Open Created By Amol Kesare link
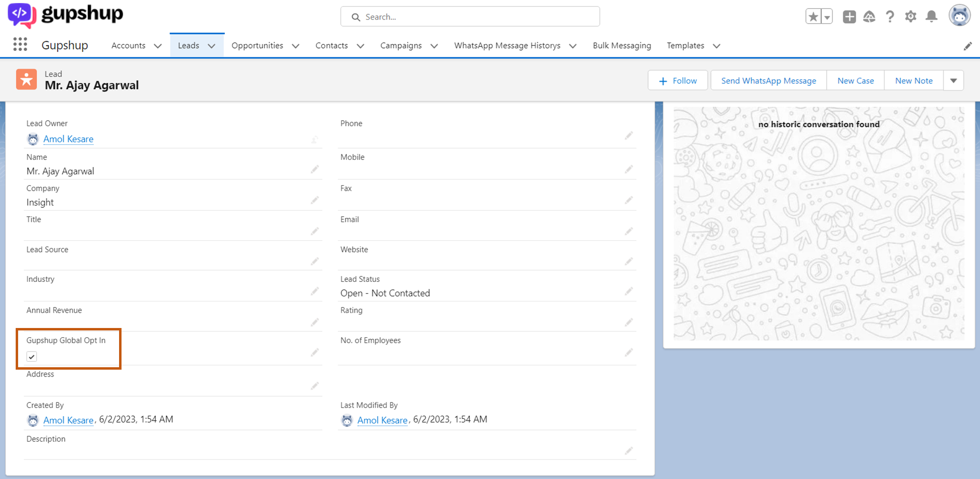 point(68,420)
